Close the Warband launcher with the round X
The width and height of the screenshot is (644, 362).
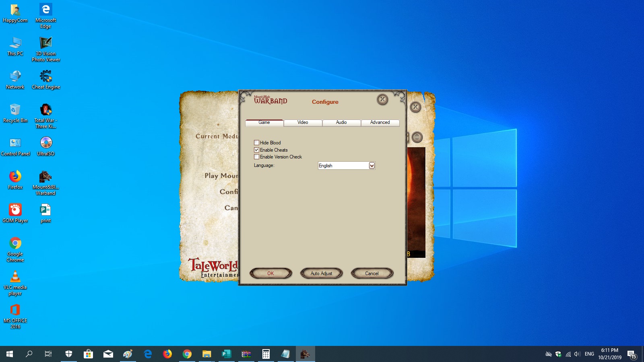[x=415, y=107]
